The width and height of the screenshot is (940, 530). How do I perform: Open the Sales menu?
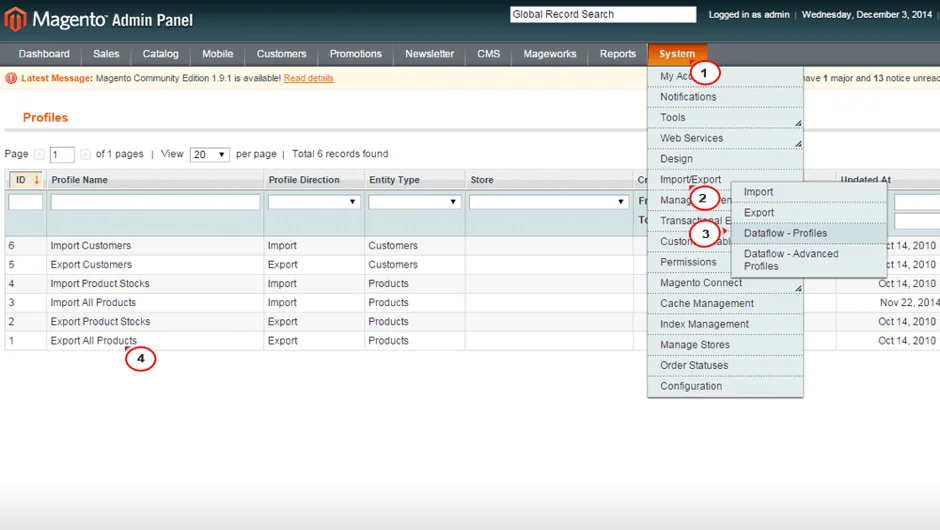click(106, 54)
